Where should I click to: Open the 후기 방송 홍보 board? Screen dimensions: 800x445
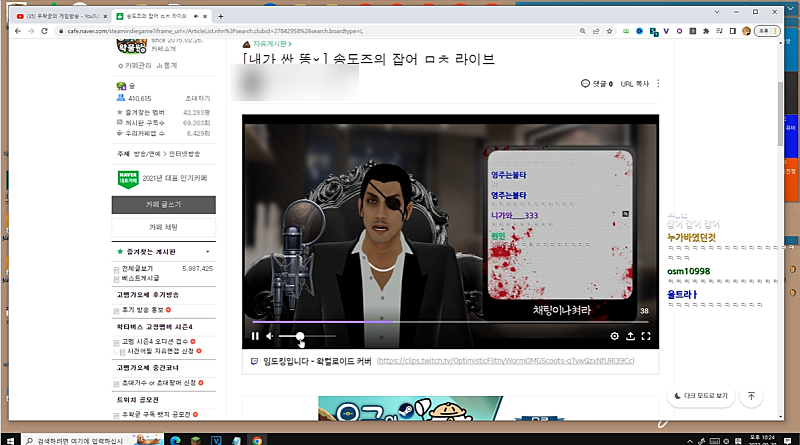pyautogui.click(x=143, y=310)
